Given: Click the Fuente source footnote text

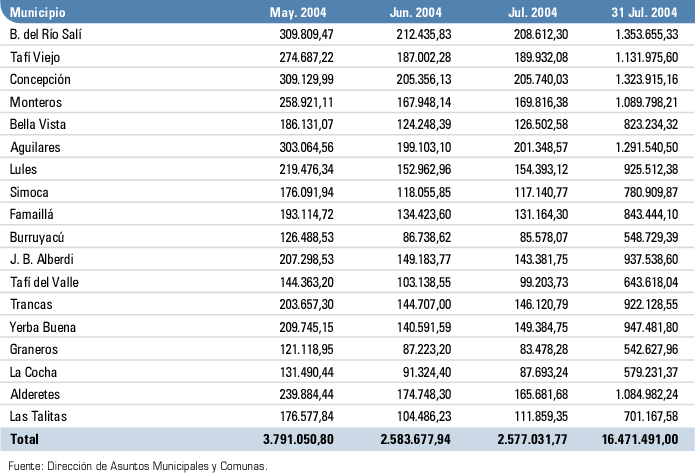Looking at the screenshot, I should point(137,465).
